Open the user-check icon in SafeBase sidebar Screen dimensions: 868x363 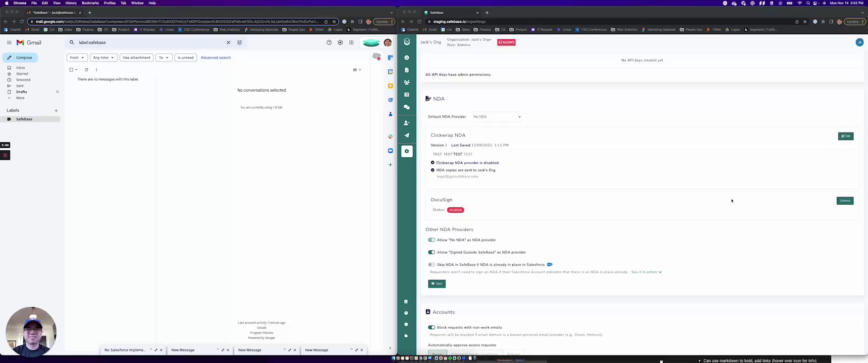coord(407,123)
